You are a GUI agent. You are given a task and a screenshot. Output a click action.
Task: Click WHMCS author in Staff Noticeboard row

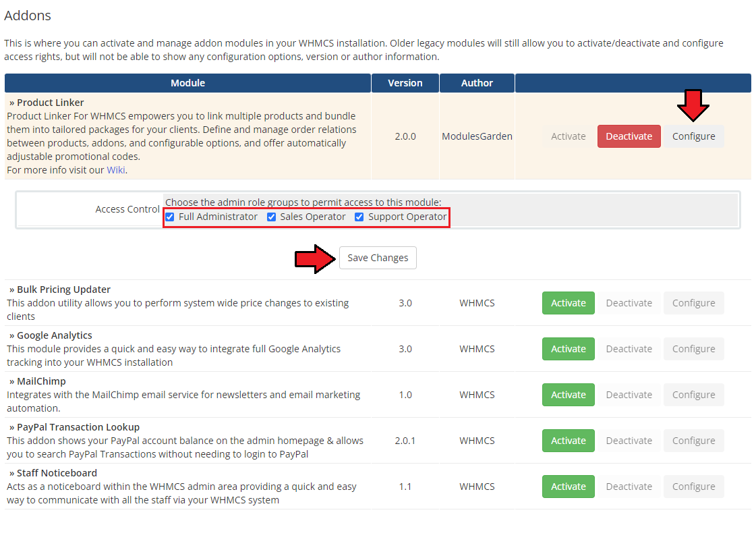click(x=477, y=487)
